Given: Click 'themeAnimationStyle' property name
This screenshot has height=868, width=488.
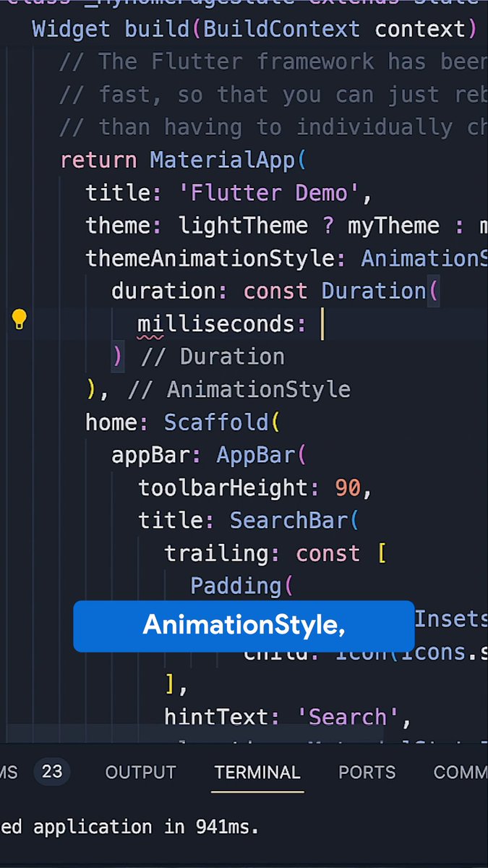Looking at the screenshot, I should [x=211, y=258].
